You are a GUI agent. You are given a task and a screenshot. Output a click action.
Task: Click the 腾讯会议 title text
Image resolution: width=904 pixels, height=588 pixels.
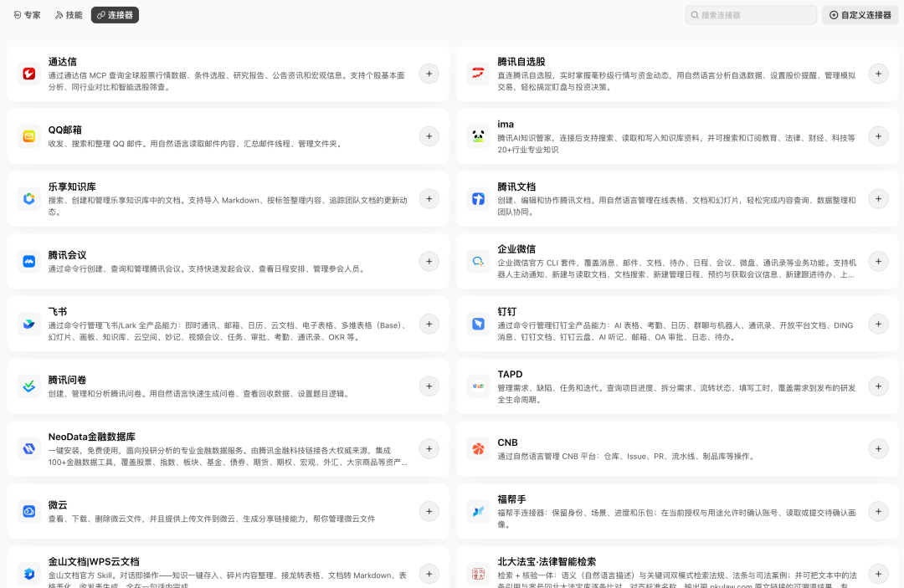click(68, 255)
